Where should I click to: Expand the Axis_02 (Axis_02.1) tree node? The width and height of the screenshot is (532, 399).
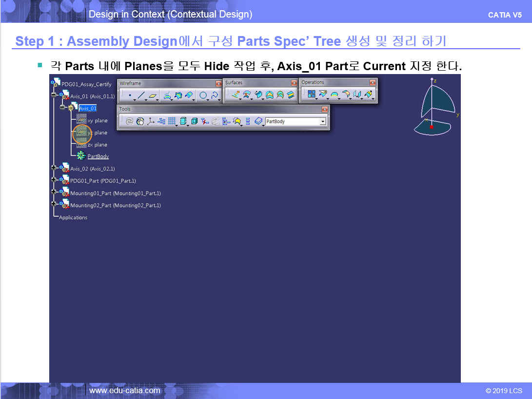[54, 169]
